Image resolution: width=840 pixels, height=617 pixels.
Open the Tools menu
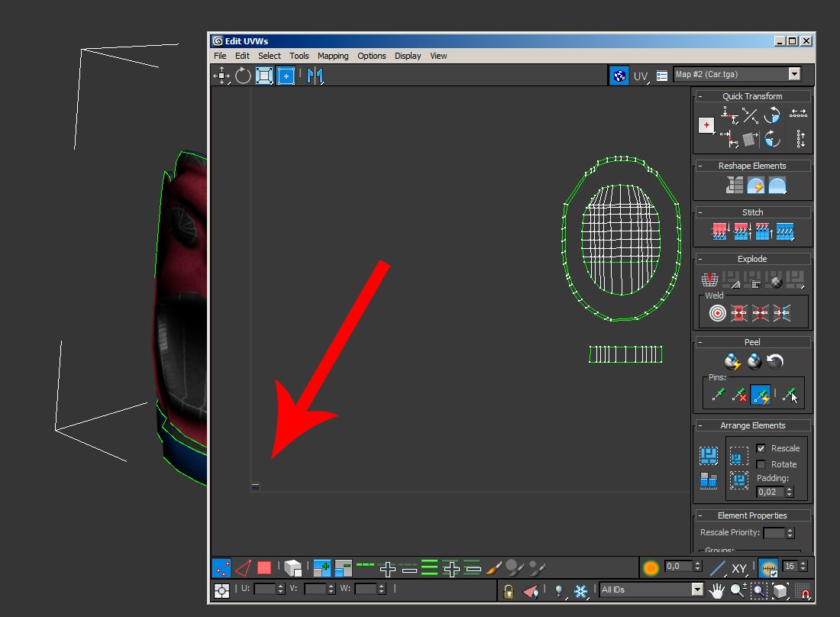(x=299, y=56)
